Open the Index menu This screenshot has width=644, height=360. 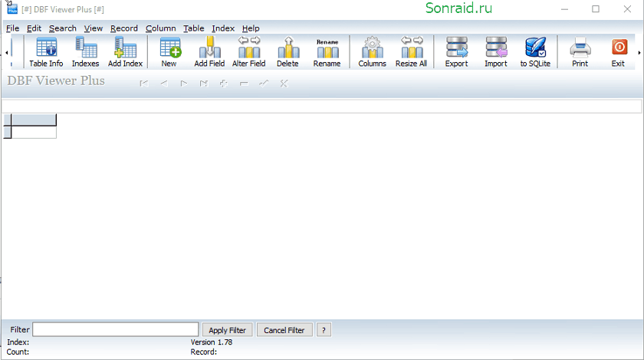pos(223,28)
